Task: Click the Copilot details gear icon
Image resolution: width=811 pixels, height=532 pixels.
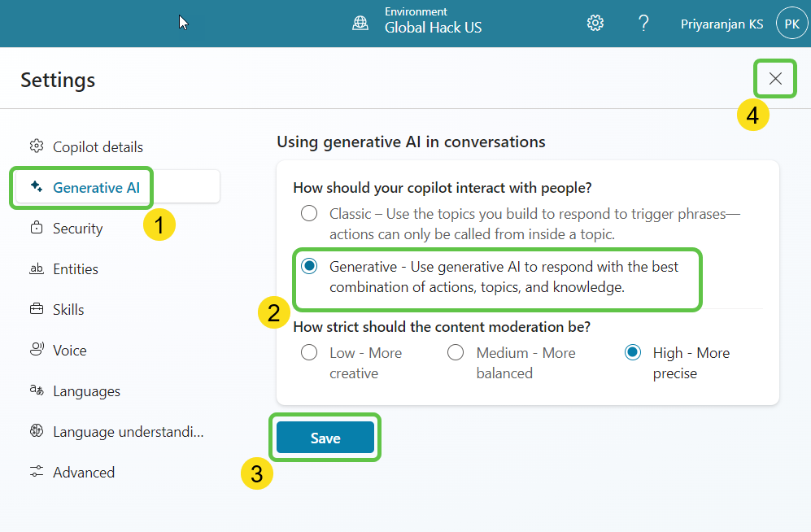Action: pyautogui.click(x=36, y=146)
